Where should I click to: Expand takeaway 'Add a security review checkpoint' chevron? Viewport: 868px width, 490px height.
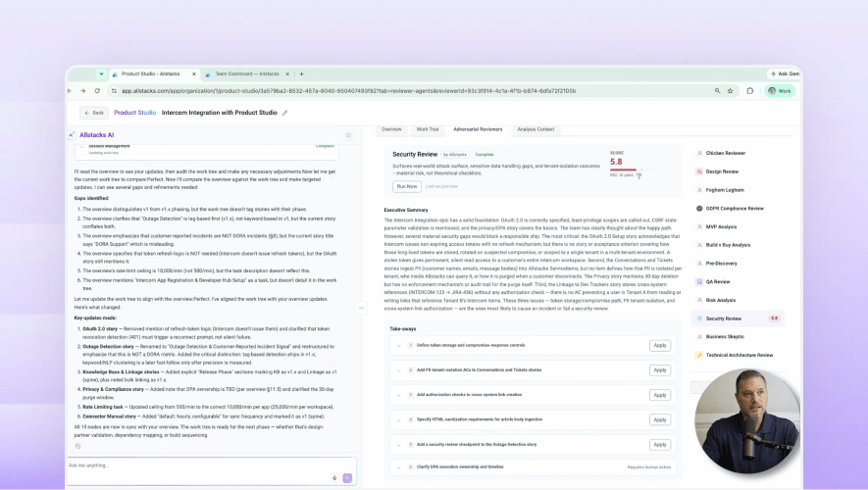pyautogui.click(x=398, y=445)
